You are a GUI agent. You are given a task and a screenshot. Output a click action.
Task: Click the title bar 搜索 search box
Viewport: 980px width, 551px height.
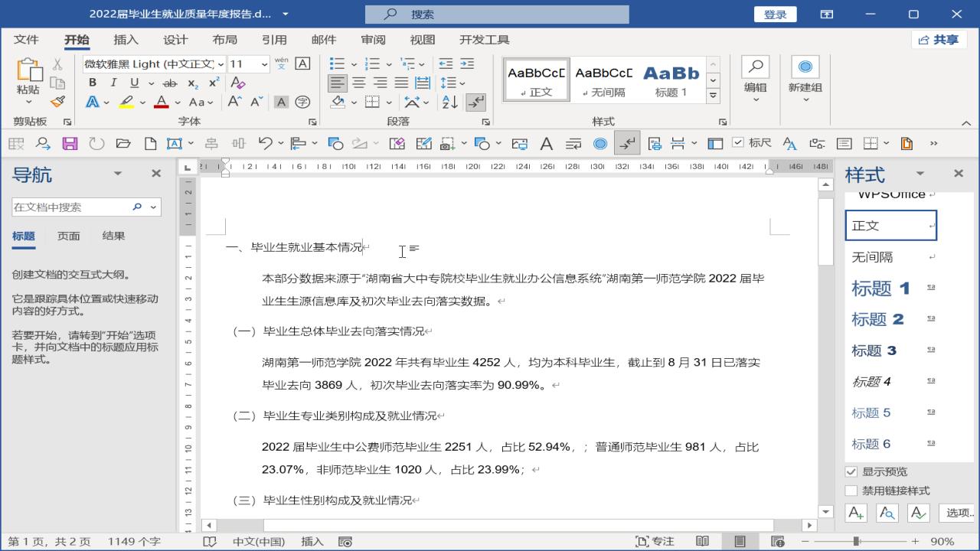click(x=497, y=15)
